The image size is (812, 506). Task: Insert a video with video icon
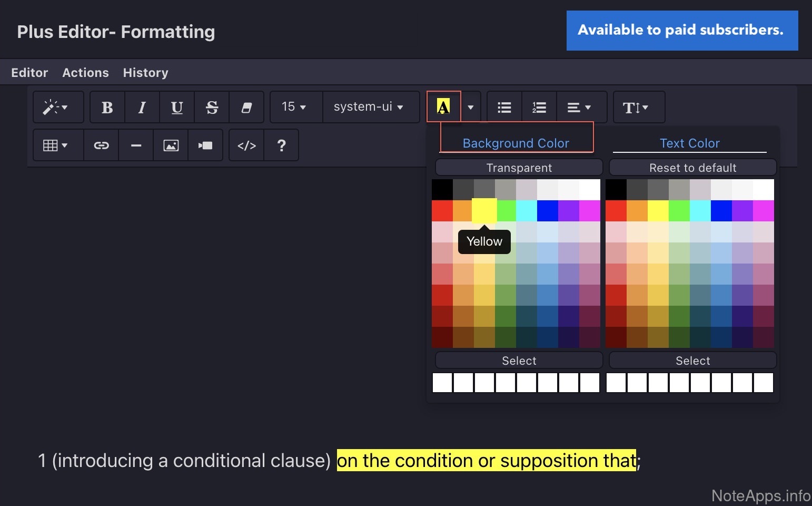(205, 145)
